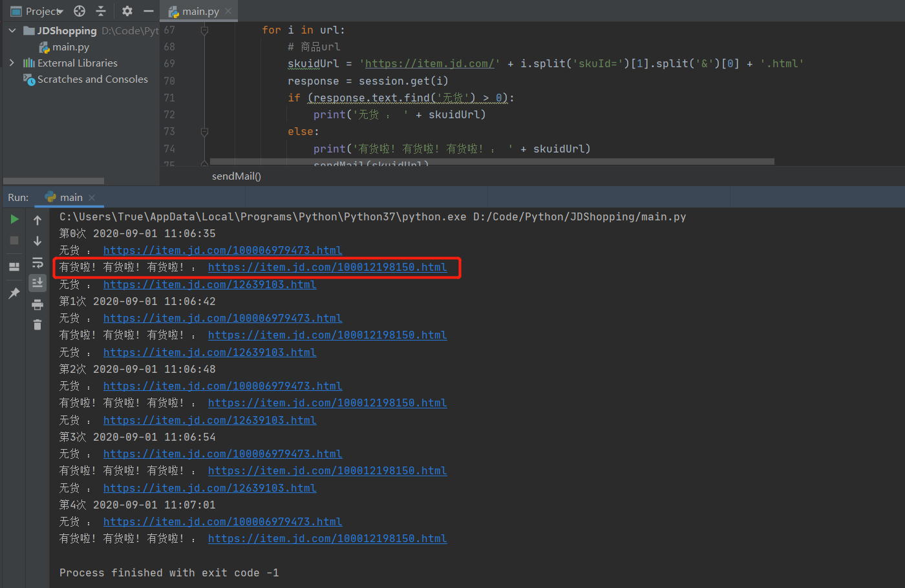Click the '# 商品url' comment on line 68

[x=314, y=47]
